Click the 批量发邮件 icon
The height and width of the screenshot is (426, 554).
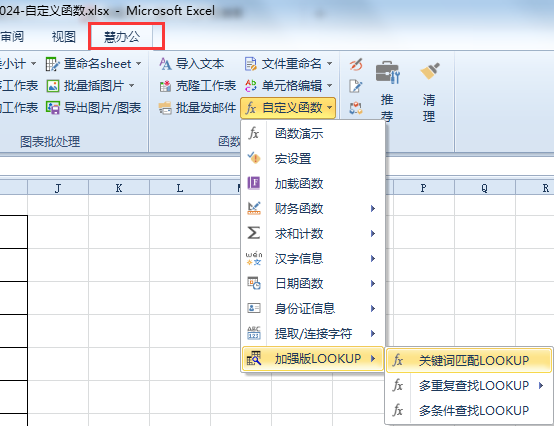165,108
